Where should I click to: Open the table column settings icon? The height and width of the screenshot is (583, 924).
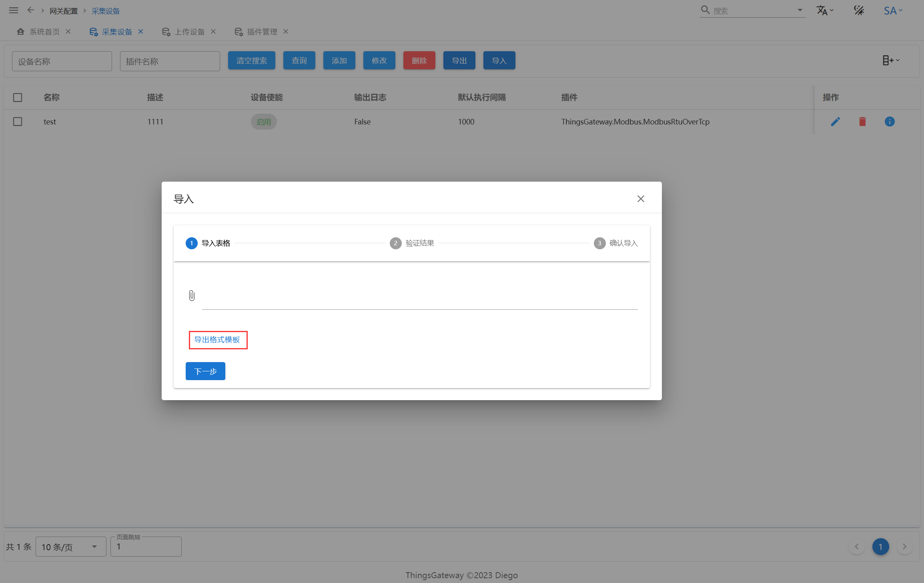pos(891,60)
